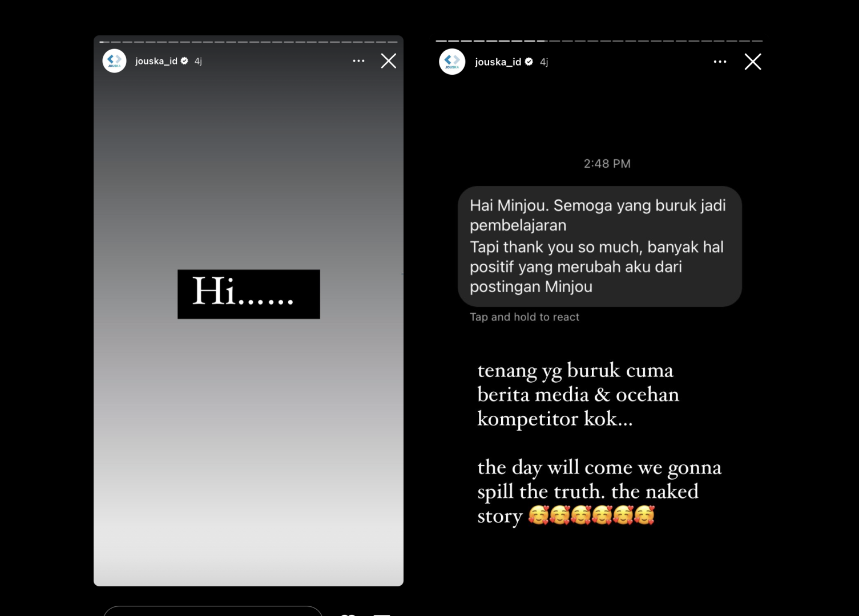Close the right story with the message
The height and width of the screenshot is (616, 859).
click(752, 62)
